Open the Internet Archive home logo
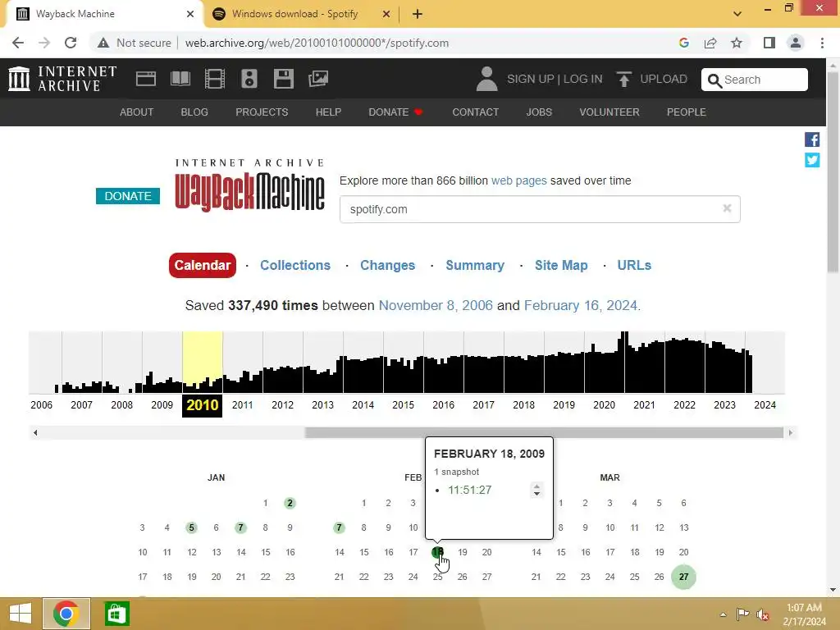This screenshot has height=630, width=840. [x=62, y=79]
